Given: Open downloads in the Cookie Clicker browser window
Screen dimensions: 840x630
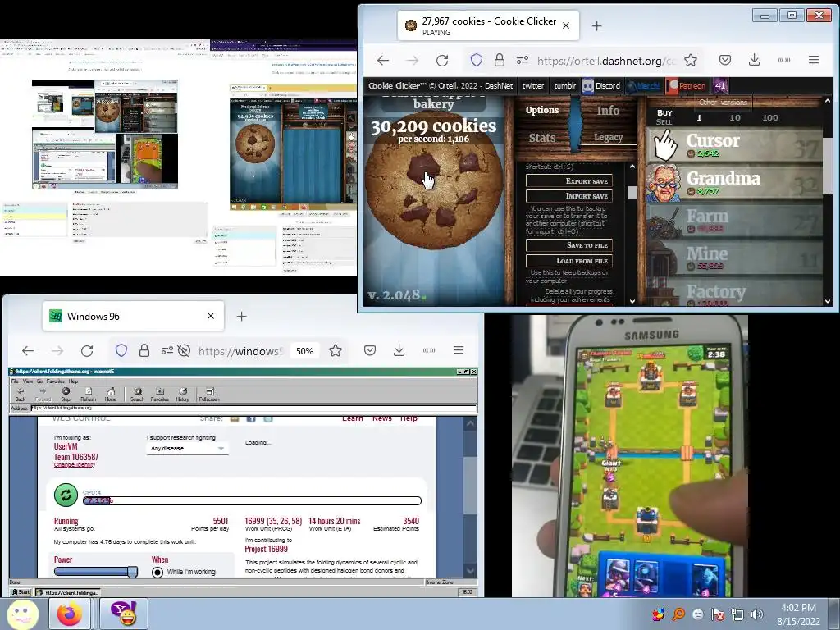Looking at the screenshot, I should coord(755,60).
